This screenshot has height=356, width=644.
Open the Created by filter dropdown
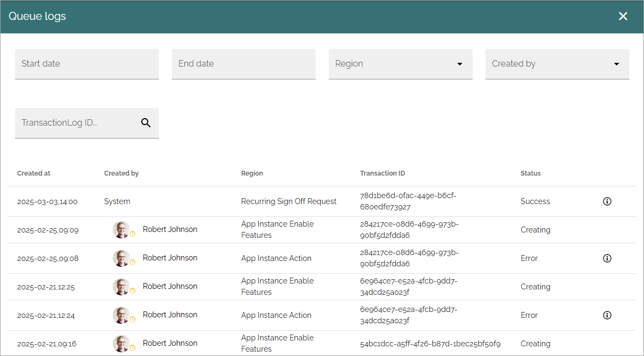[558, 64]
